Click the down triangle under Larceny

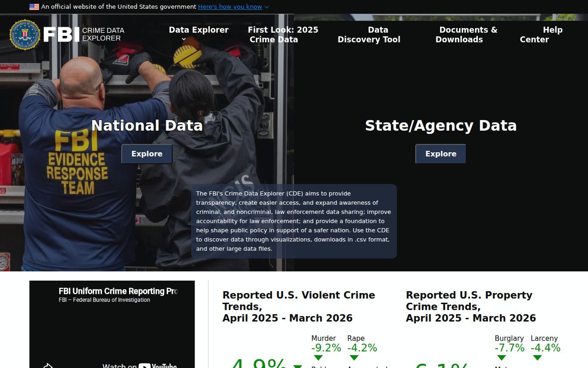[537, 358]
